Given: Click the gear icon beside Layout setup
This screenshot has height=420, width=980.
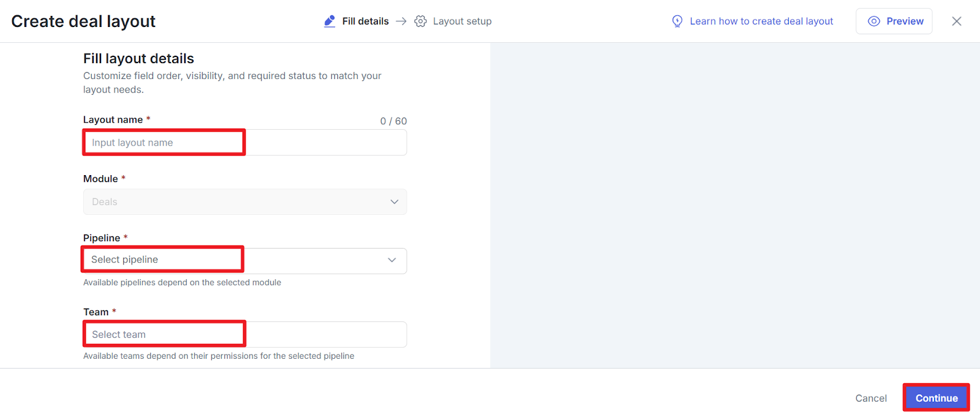Looking at the screenshot, I should point(420,21).
